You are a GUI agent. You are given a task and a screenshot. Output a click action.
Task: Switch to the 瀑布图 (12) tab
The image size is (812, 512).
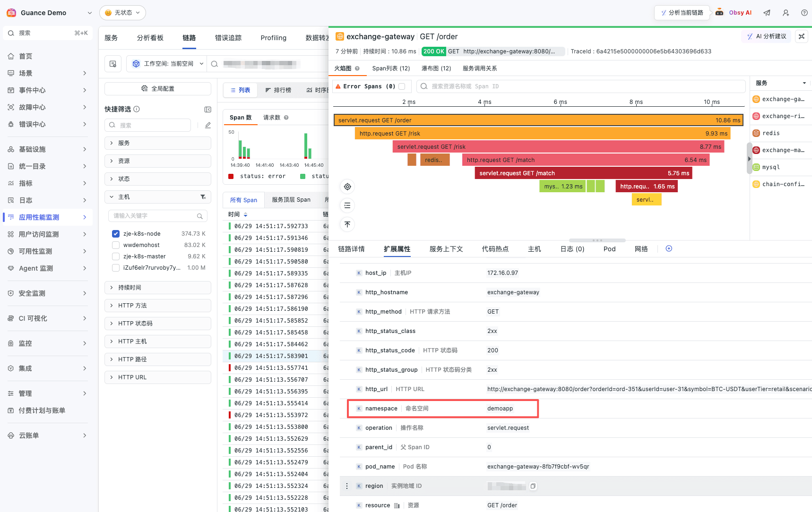point(436,68)
